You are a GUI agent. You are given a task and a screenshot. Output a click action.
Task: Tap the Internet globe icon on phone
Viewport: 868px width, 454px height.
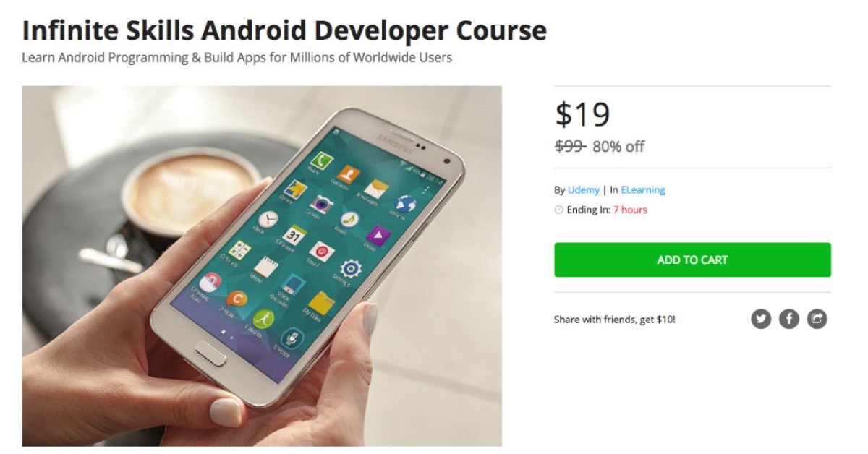(x=406, y=205)
